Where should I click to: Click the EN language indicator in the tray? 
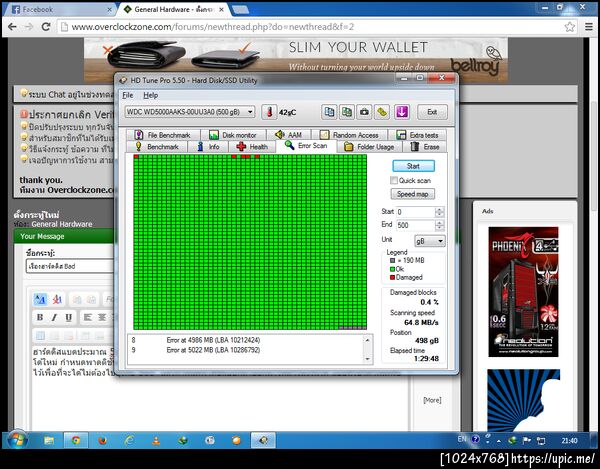[x=462, y=439]
